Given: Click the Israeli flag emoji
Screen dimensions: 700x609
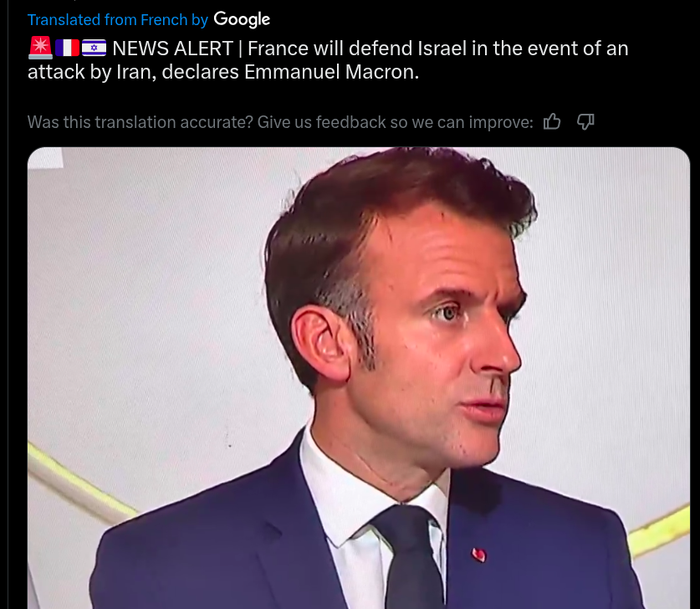Looking at the screenshot, I should (95, 48).
